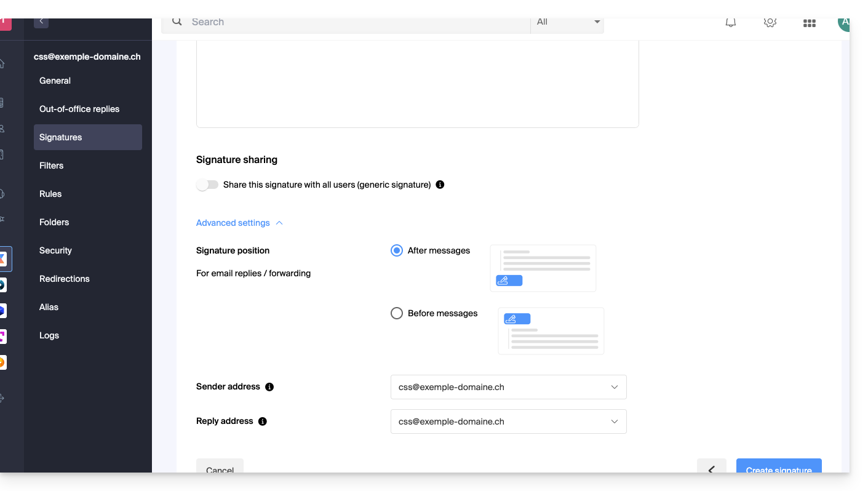Viewport: 868px width, 491px height.
Task: Select Before messages signature position
Action: pyautogui.click(x=397, y=313)
